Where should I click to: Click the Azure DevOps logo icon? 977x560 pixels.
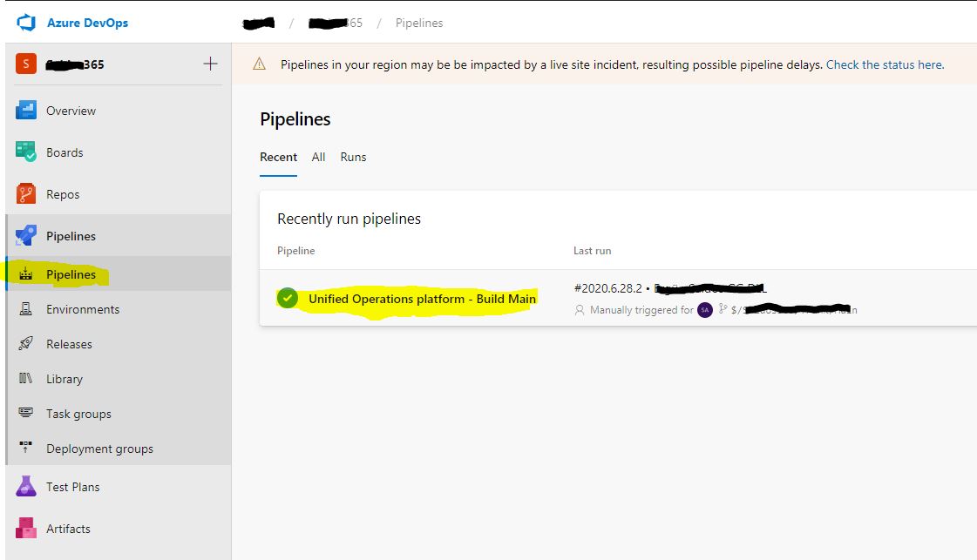[26, 23]
